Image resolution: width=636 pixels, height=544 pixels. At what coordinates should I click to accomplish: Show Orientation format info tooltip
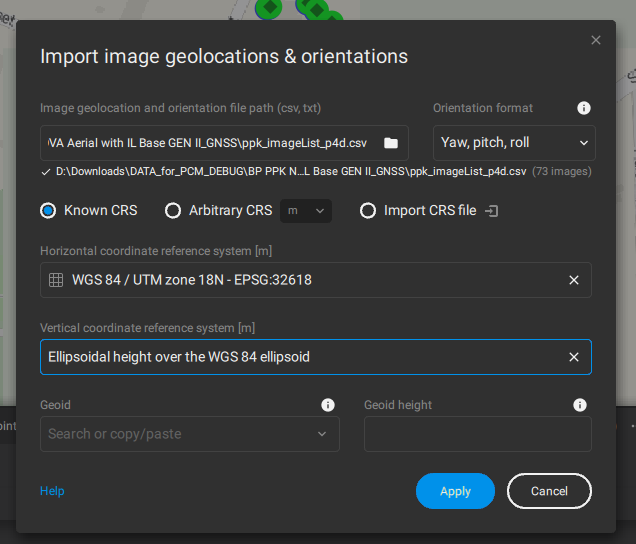coord(584,108)
